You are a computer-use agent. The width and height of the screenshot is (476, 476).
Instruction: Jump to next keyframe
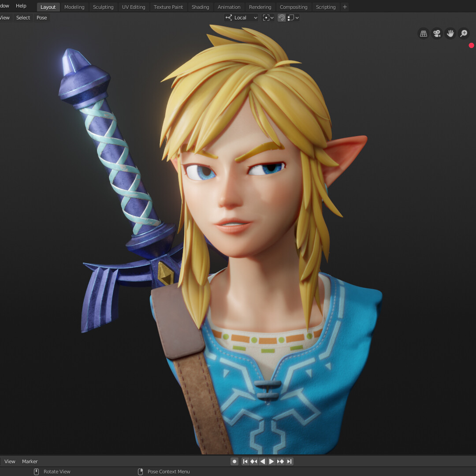280,461
